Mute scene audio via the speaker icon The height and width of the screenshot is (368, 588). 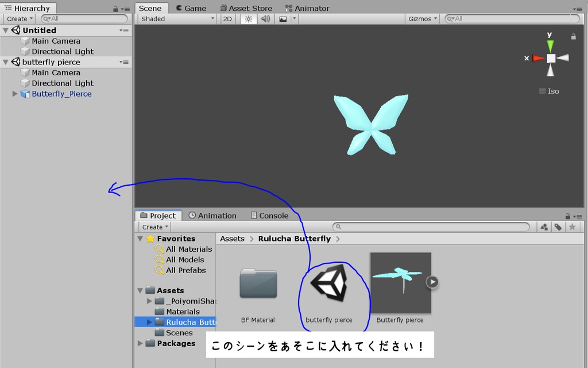click(264, 19)
